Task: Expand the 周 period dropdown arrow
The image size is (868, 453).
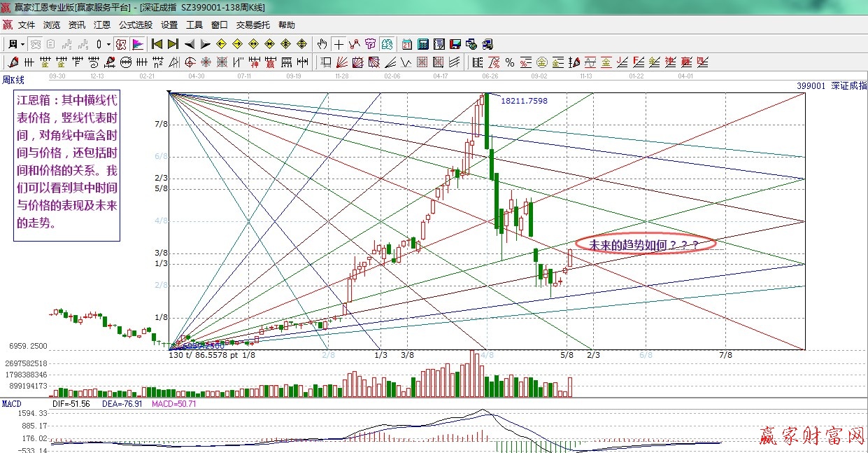Action: point(22,44)
